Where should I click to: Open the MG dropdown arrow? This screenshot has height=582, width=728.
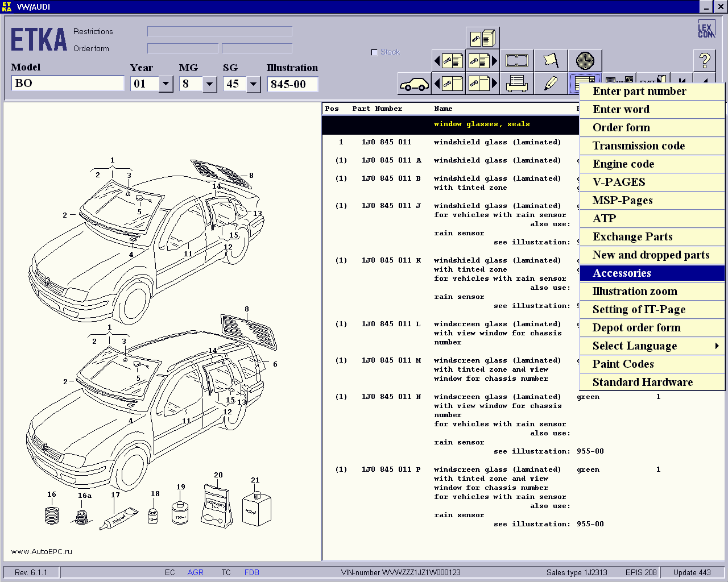point(210,84)
